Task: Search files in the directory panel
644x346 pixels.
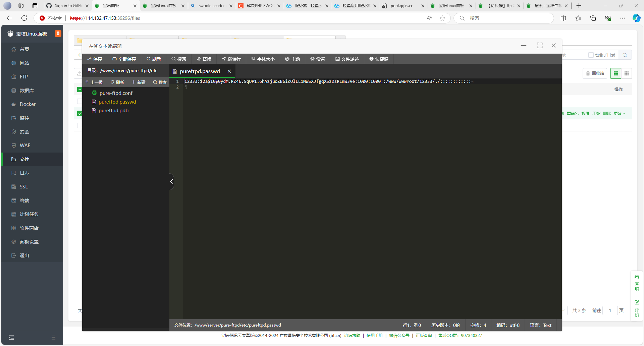Action: click(x=160, y=82)
